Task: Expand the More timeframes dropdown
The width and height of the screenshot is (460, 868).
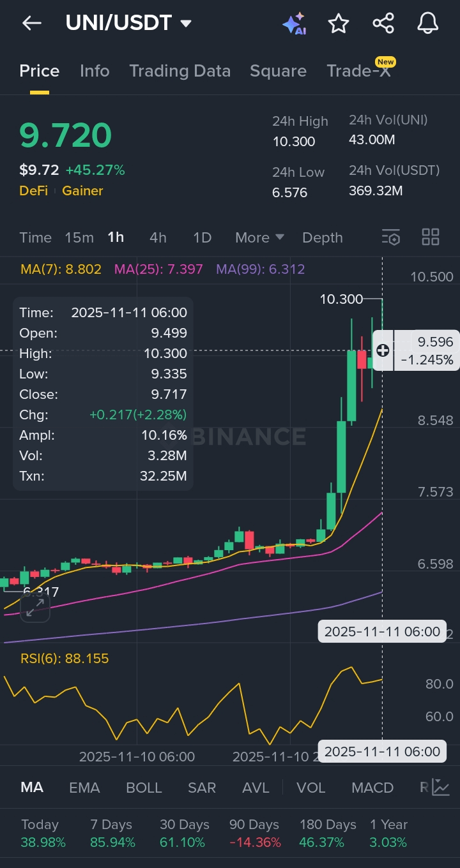Action: [259, 237]
